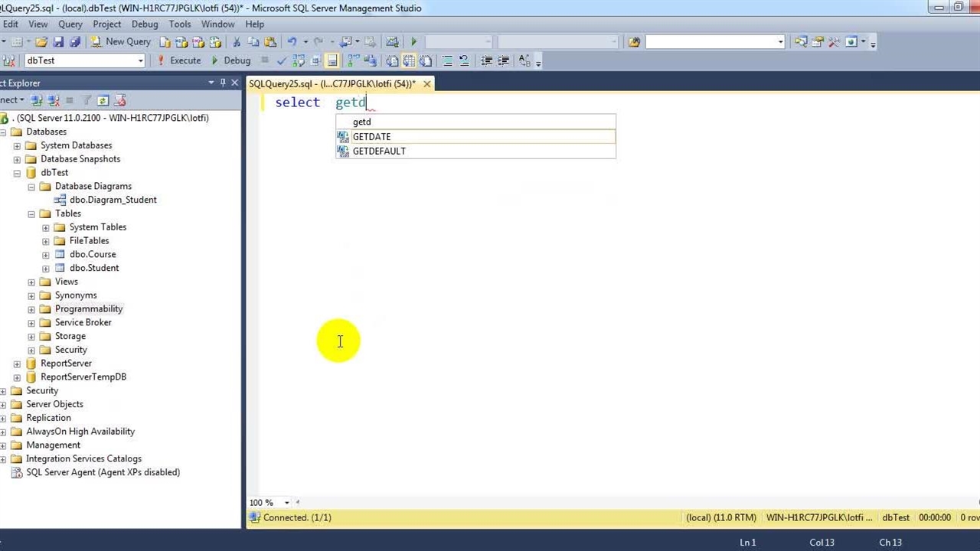Switch output to Results to Text
This screenshot has height=551, width=980.
click(x=392, y=60)
